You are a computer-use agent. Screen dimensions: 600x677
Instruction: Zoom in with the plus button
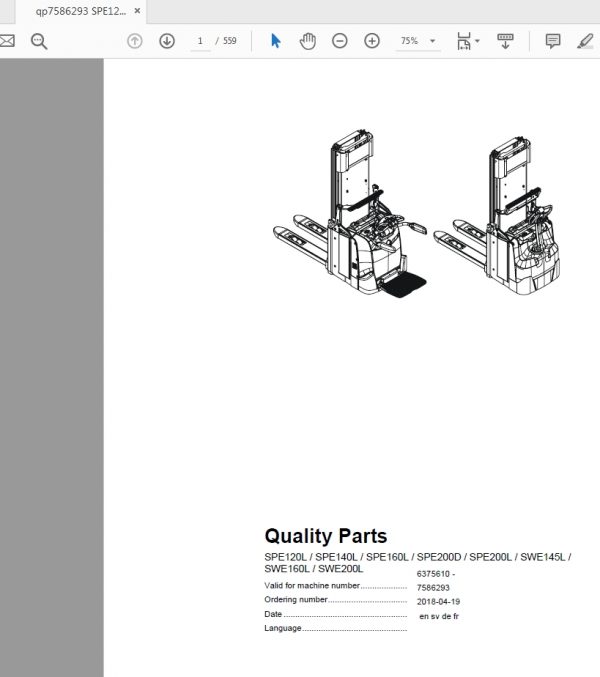(372, 41)
